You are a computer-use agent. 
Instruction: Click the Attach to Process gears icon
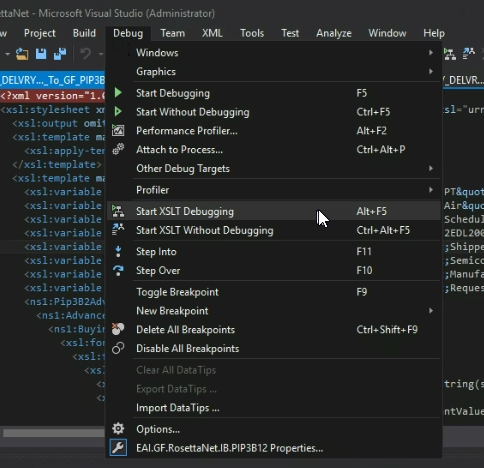point(118,149)
